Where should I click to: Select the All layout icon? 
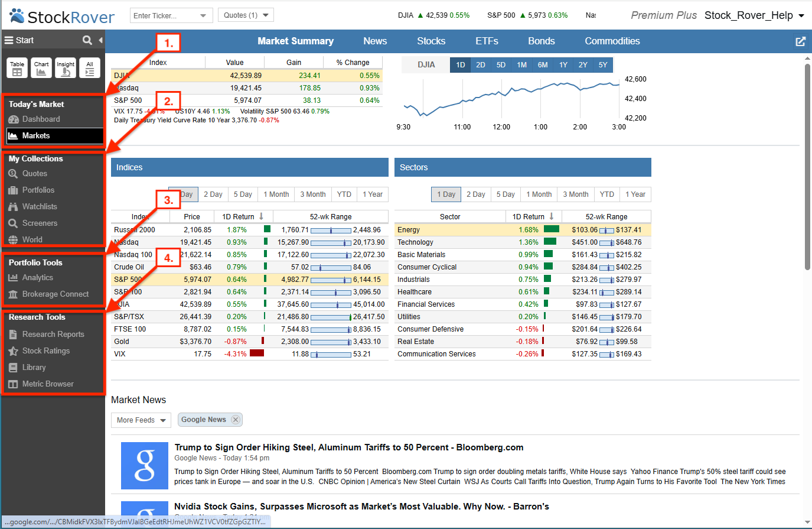tap(90, 68)
